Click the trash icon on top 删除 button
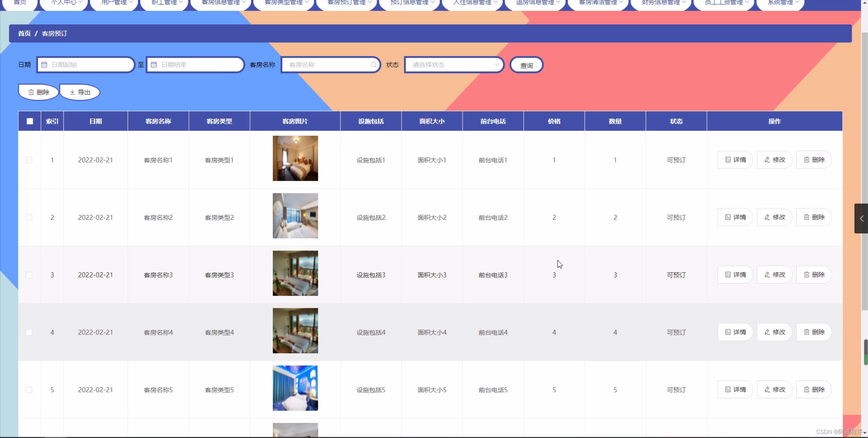The height and width of the screenshot is (438, 868). coord(31,92)
